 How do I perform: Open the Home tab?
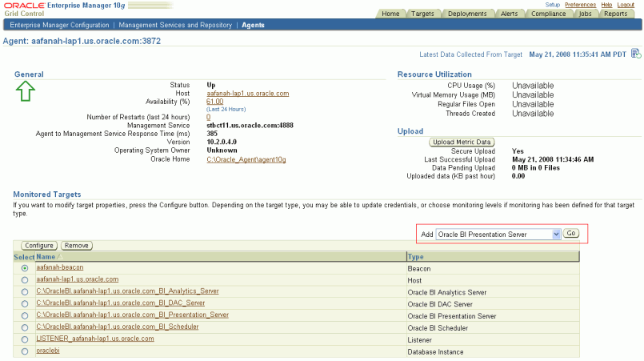pos(390,14)
